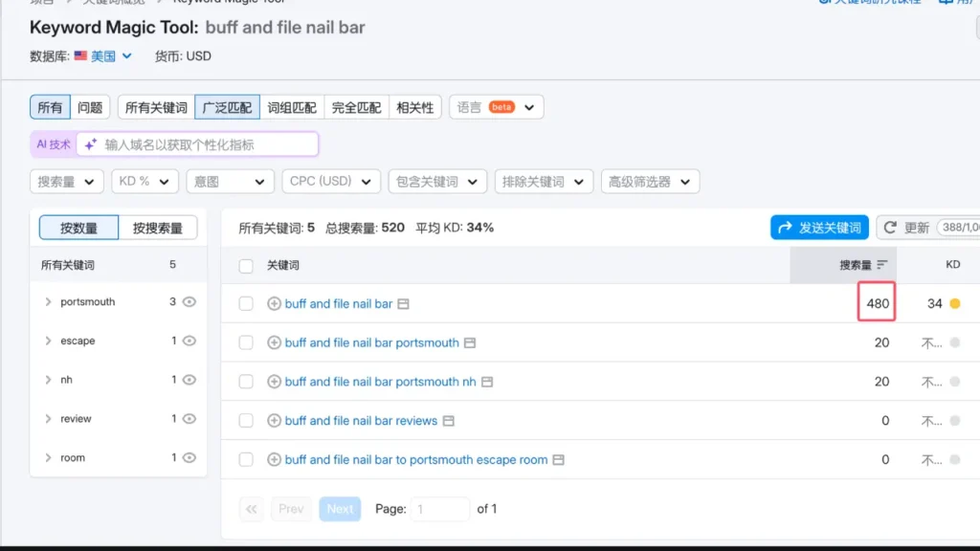This screenshot has width=980, height=551.
Task: Click the yellow KD 34 difficulty dot
Action: (955, 303)
